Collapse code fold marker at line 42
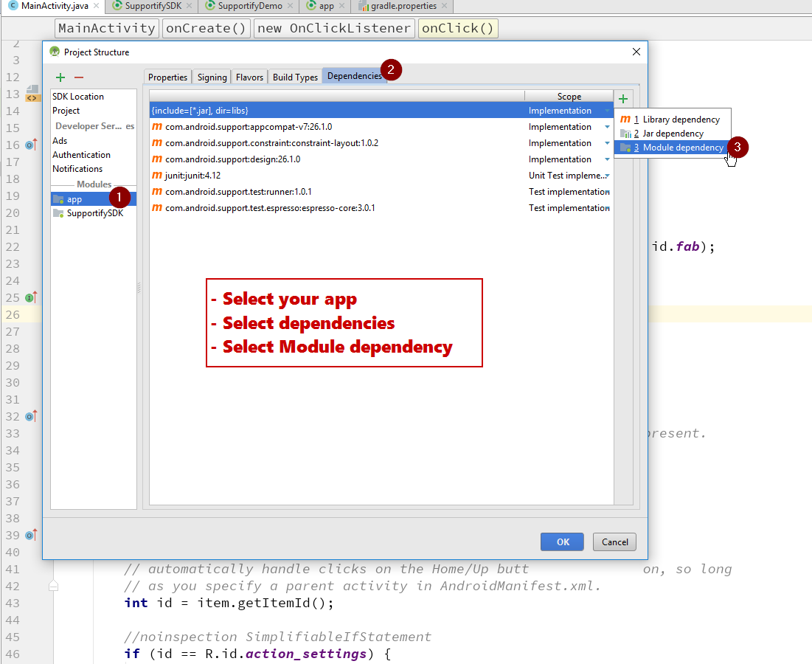 (x=53, y=586)
